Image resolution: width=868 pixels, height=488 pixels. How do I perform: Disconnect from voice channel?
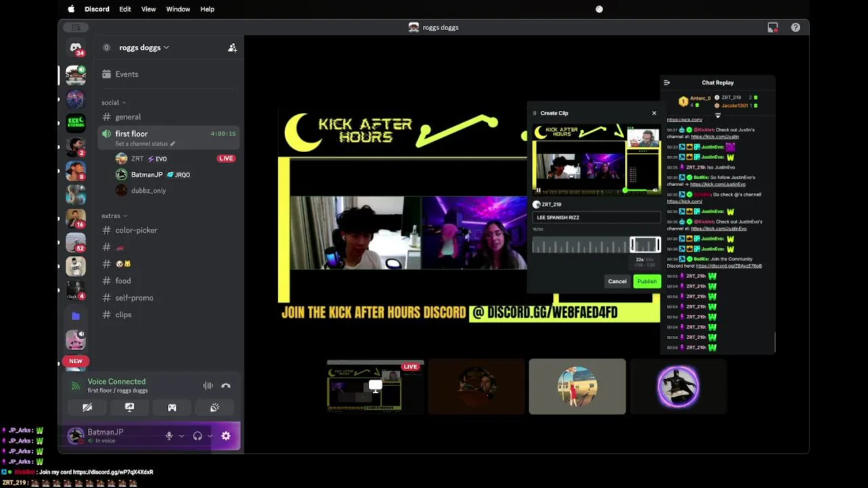click(226, 386)
